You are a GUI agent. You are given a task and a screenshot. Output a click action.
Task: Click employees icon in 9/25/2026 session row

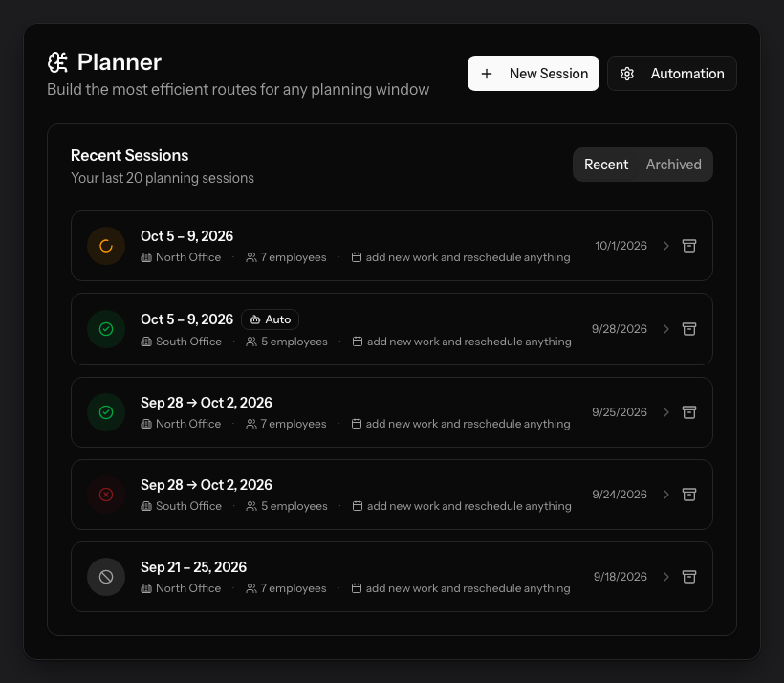click(x=251, y=424)
